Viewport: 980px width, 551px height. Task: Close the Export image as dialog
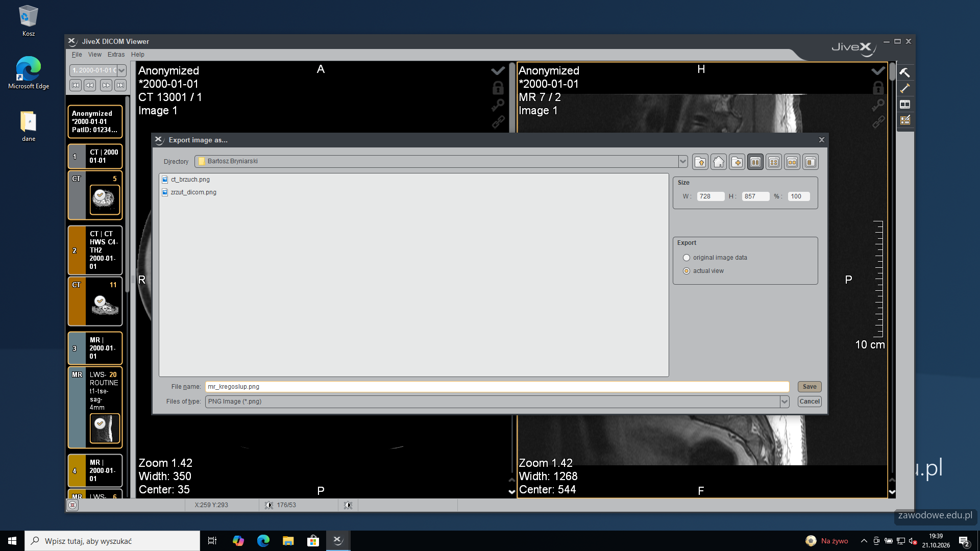821,140
